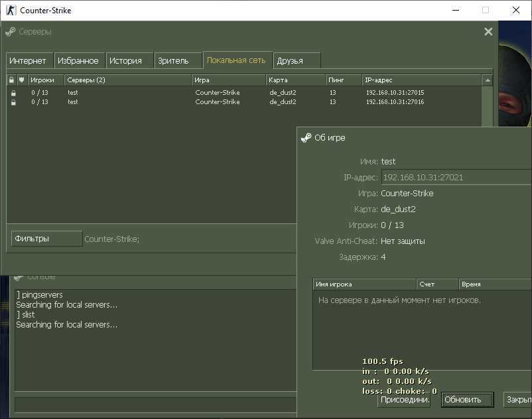
Task: Click the Присоедини. join button
Action: pyautogui.click(x=404, y=400)
